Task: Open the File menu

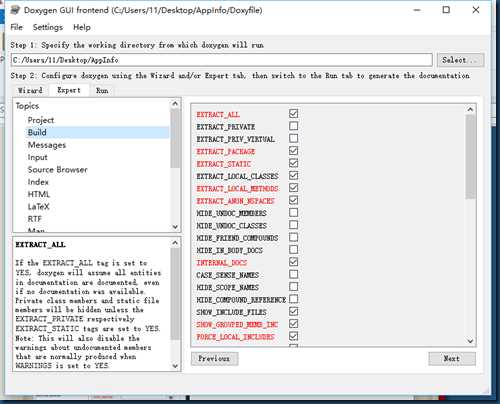Action: click(16, 27)
